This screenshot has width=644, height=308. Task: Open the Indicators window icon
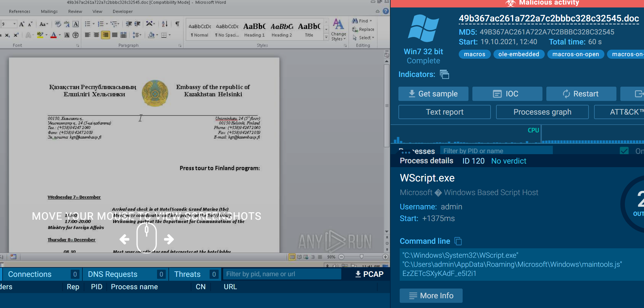click(x=444, y=74)
